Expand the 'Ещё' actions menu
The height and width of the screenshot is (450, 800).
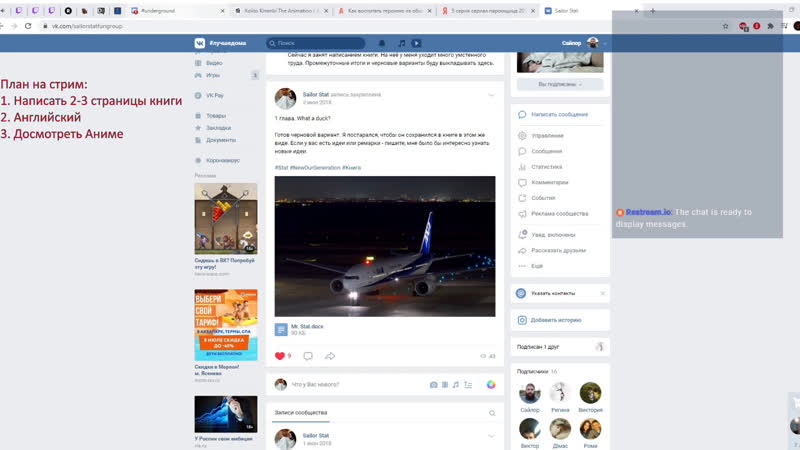[537, 266]
